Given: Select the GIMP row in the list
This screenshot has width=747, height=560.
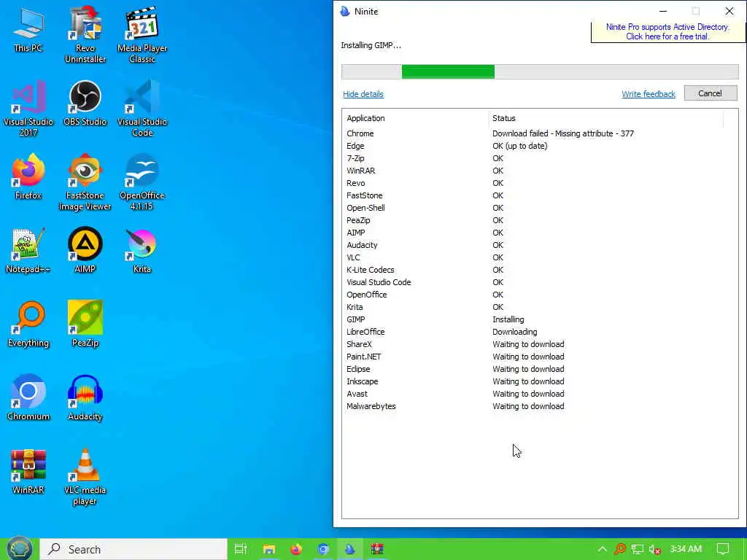Looking at the screenshot, I should tap(540, 319).
